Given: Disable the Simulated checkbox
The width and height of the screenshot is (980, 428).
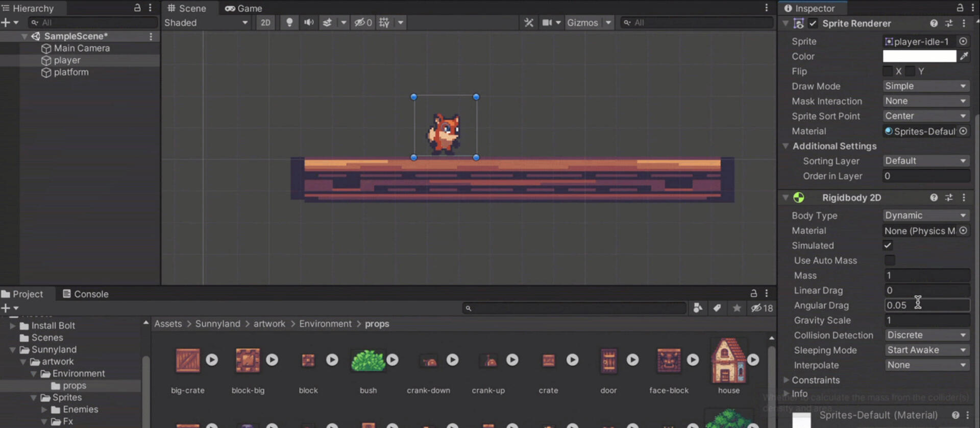Looking at the screenshot, I should coord(888,246).
